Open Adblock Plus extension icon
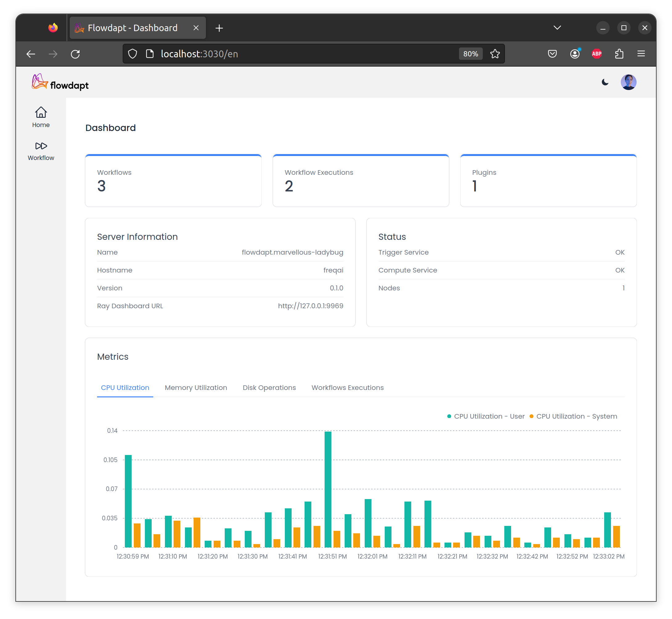Viewport: 672px width, 619px height. tap(596, 54)
